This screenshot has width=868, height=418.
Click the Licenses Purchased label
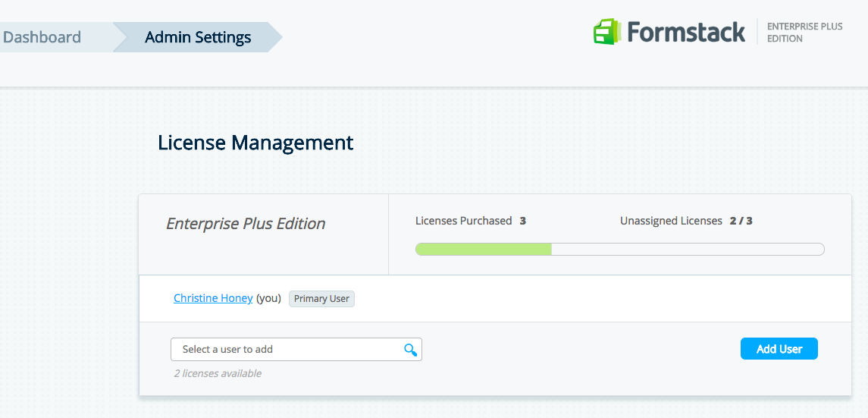coord(463,221)
